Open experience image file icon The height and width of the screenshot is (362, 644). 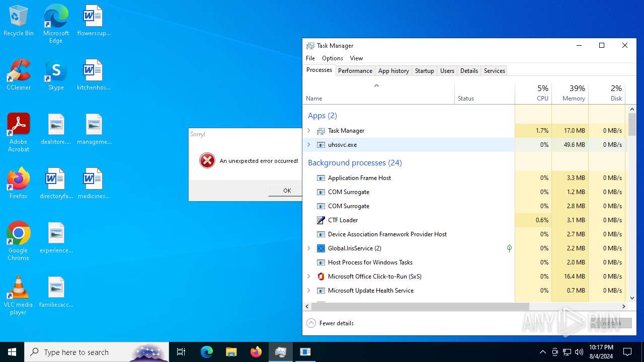56,238
